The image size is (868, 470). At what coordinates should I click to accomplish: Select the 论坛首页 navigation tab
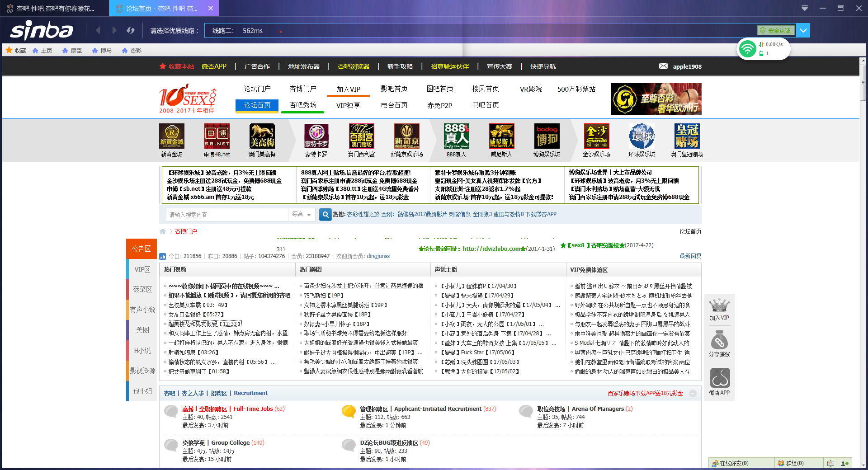(257, 105)
